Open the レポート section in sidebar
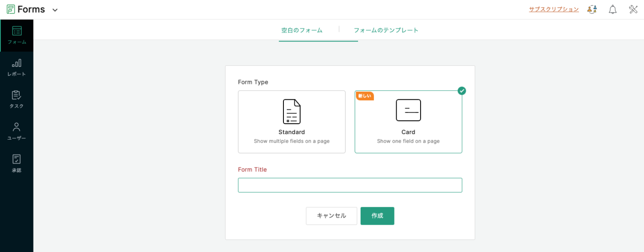 pyautogui.click(x=16, y=67)
